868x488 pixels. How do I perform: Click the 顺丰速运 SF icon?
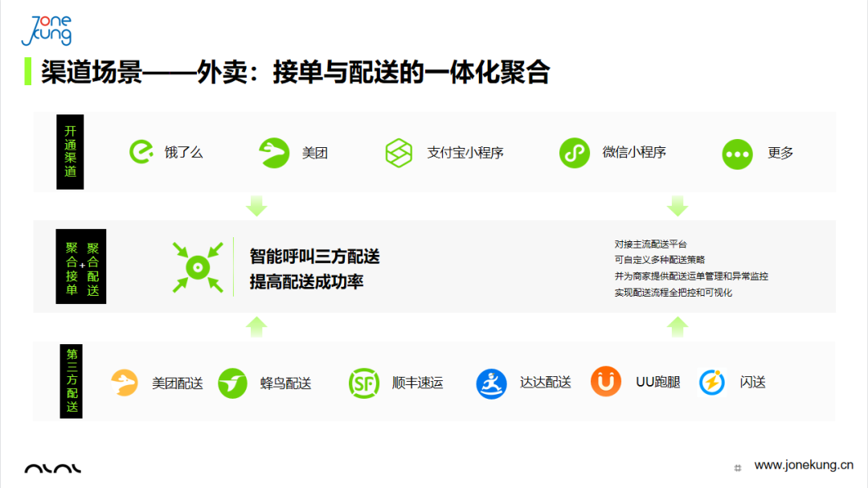pos(364,383)
